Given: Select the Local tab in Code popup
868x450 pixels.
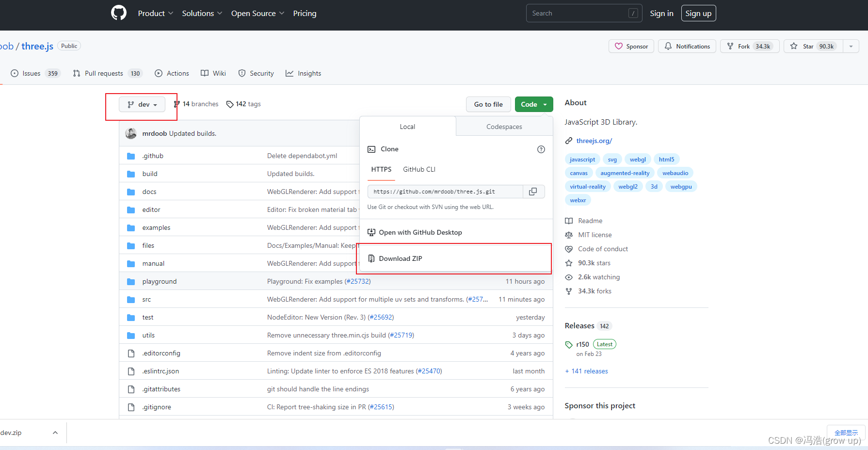Looking at the screenshot, I should (x=407, y=127).
